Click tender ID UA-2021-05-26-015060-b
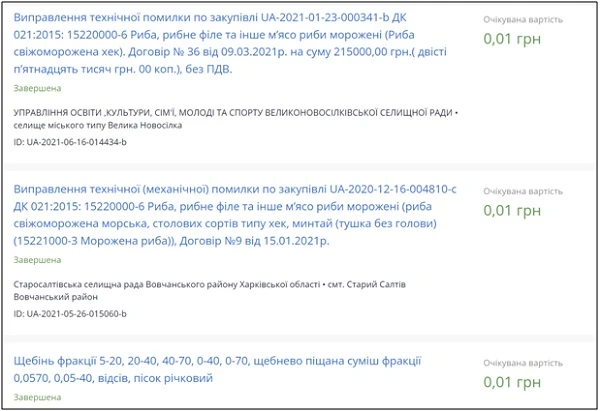The width and height of the screenshot is (600, 411). click(70, 314)
